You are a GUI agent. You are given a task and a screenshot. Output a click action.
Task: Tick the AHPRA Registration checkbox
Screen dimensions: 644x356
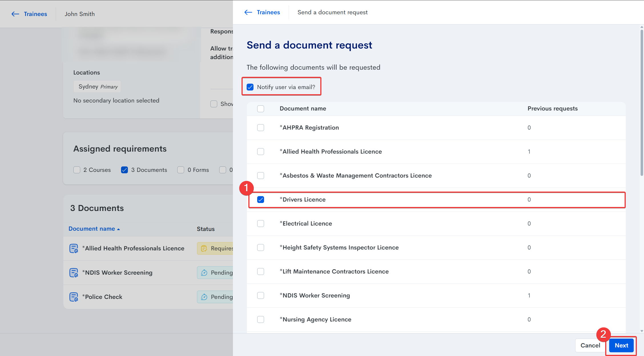pos(260,128)
